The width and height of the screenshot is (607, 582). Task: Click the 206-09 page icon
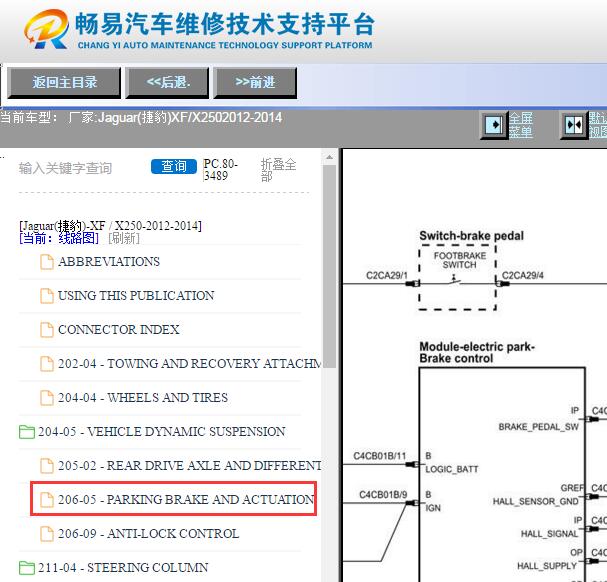click(47, 534)
